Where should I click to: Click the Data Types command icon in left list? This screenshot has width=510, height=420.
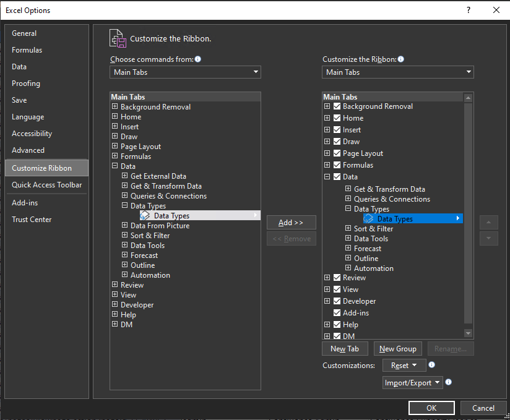pos(145,215)
